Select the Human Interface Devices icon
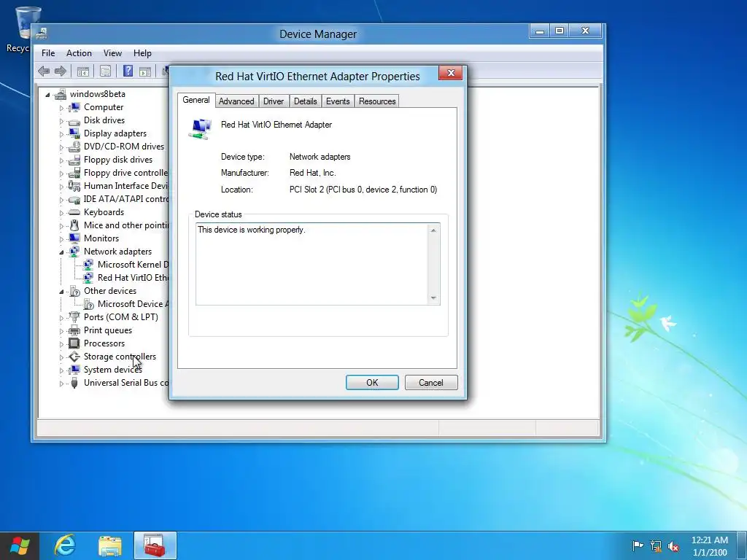Viewport: 747px width, 560px height. click(74, 186)
